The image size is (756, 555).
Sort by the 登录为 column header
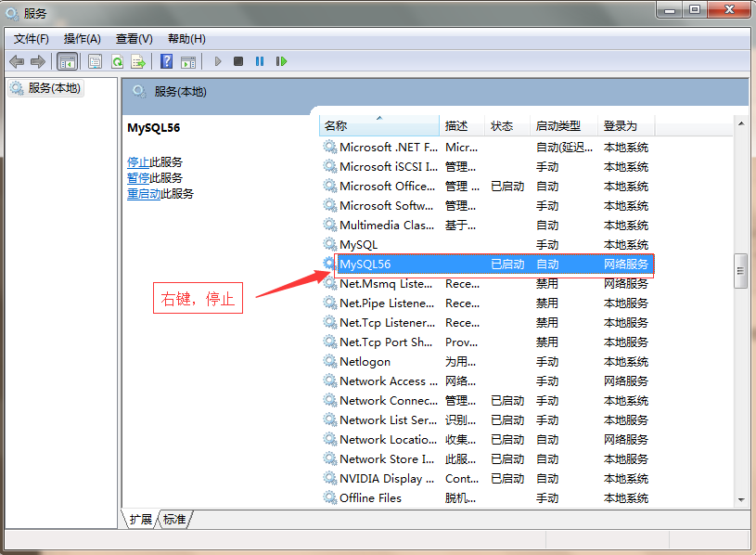[625, 126]
